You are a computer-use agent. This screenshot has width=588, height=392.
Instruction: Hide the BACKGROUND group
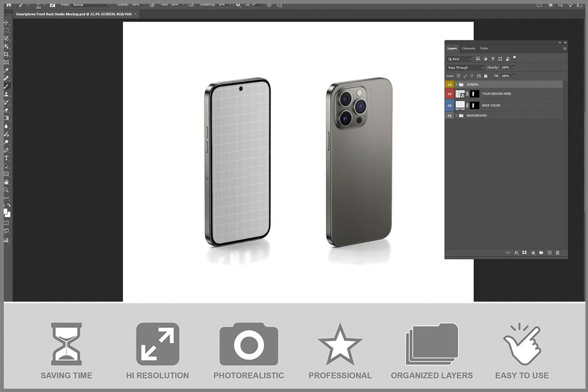[x=450, y=116]
